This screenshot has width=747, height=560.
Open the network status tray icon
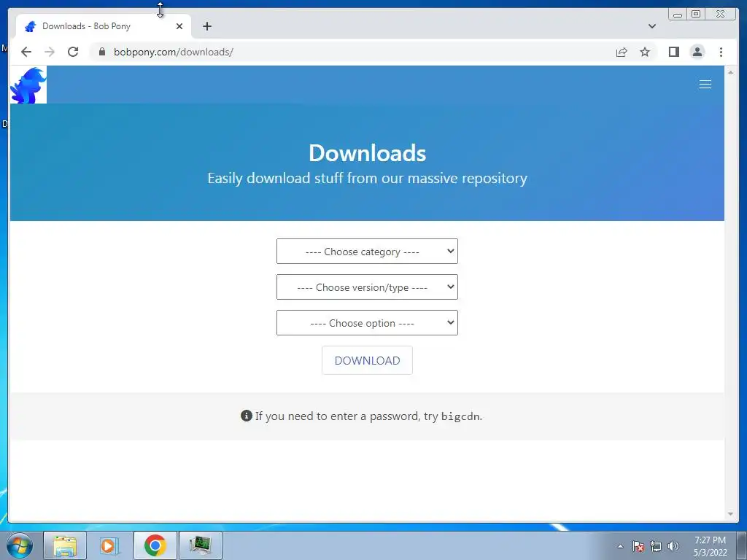pos(656,546)
